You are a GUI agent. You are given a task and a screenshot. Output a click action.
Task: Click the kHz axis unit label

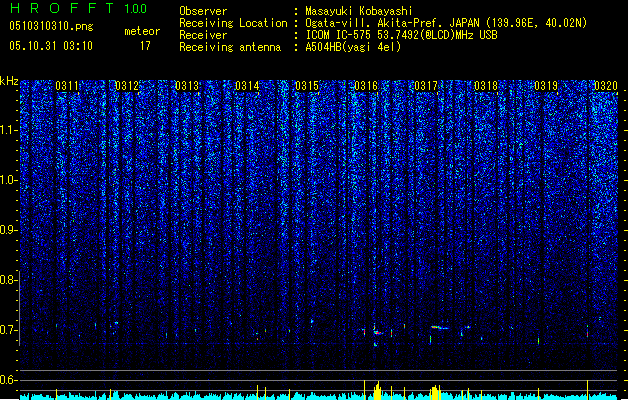pos(9,81)
